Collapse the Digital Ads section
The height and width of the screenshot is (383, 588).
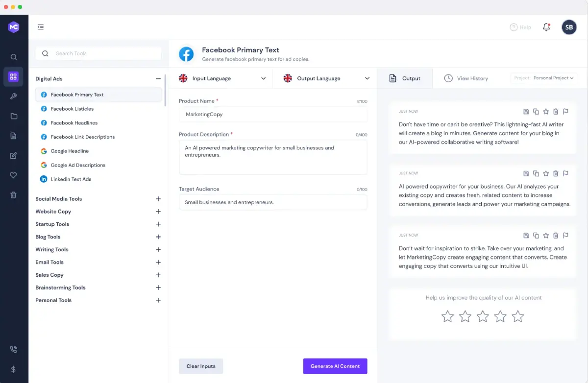click(158, 79)
